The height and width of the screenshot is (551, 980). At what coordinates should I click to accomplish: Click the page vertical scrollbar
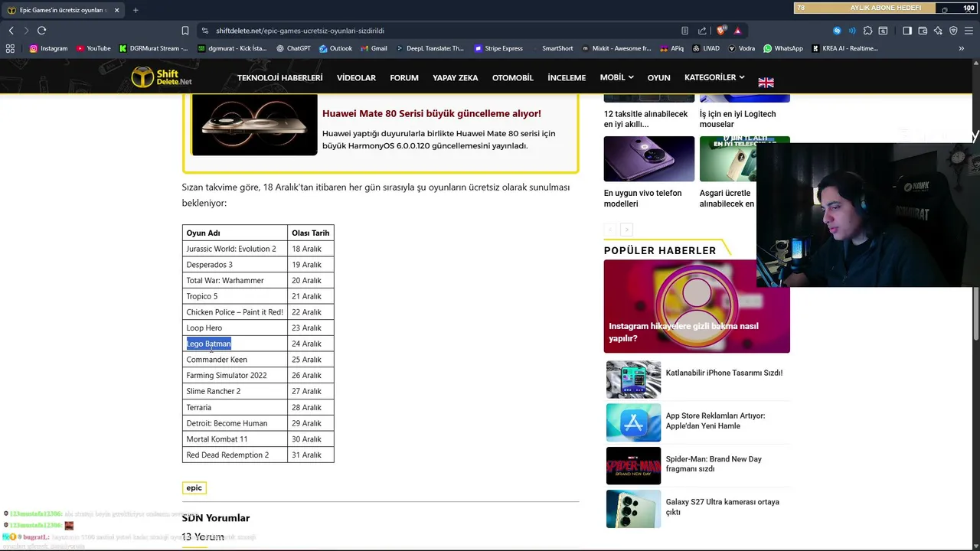point(976,315)
